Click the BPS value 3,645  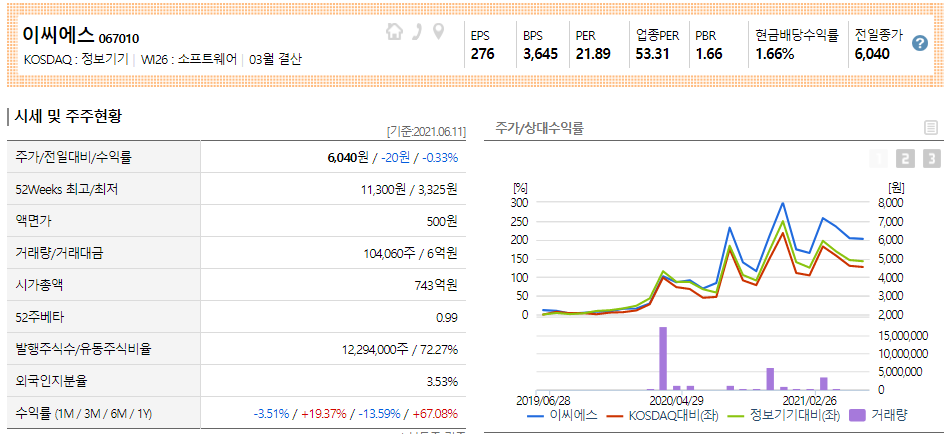541,54
